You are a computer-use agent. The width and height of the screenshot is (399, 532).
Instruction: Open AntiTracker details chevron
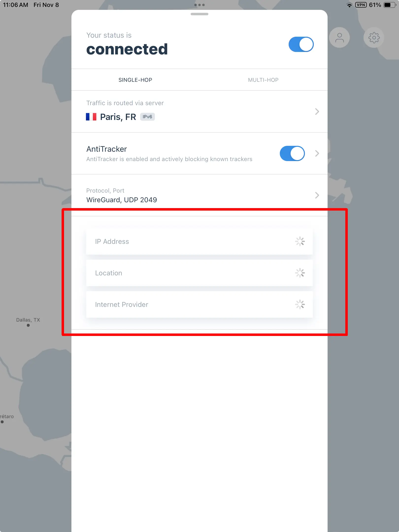[x=317, y=153]
